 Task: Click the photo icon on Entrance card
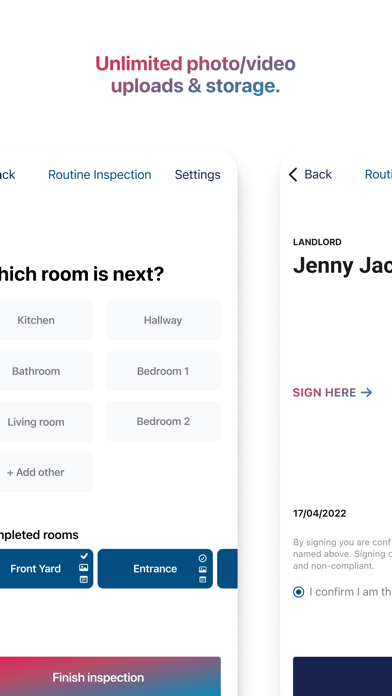(x=202, y=569)
